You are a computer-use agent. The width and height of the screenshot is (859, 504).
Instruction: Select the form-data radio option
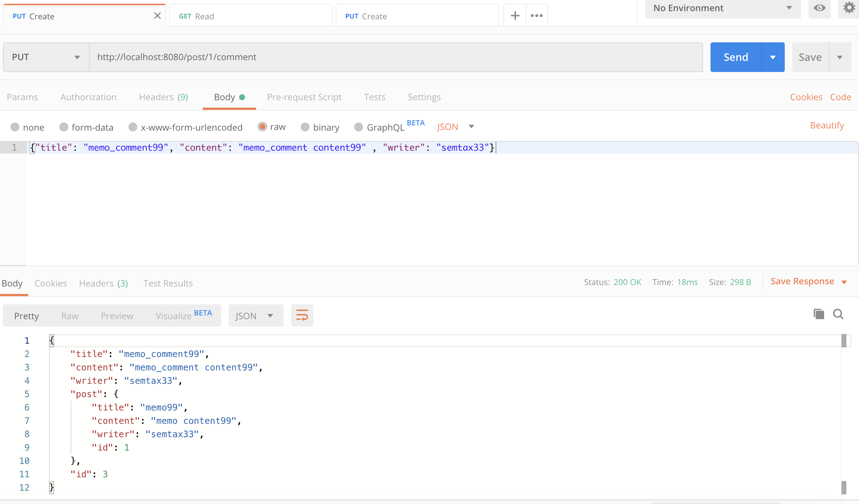click(64, 127)
